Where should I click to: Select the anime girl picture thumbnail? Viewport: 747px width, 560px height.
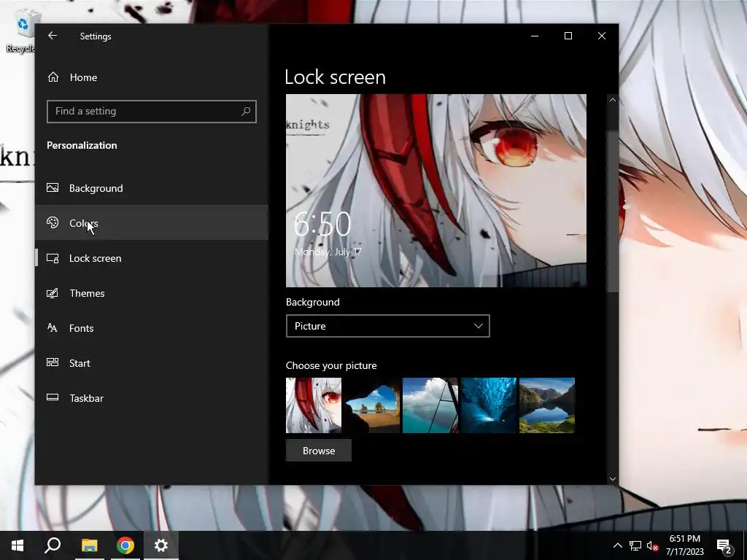point(314,405)
